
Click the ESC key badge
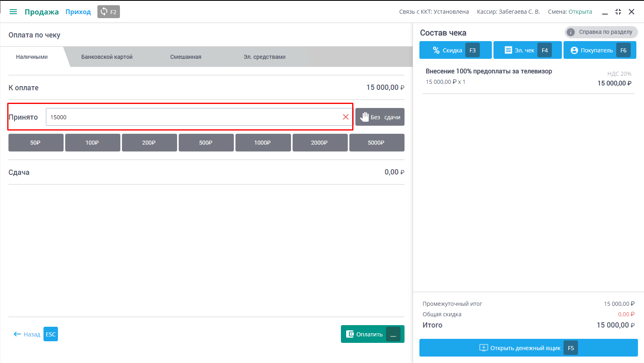click(x=51, y=334)
